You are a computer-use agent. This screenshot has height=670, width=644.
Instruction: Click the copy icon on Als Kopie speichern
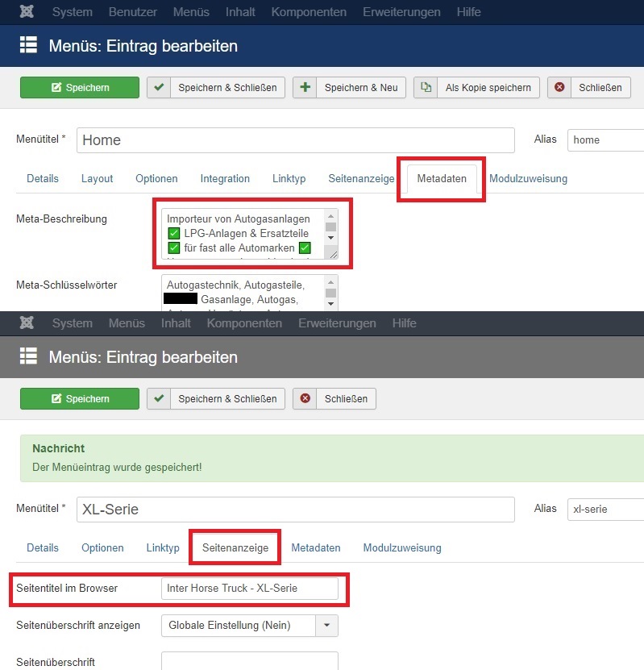[426, 88]
